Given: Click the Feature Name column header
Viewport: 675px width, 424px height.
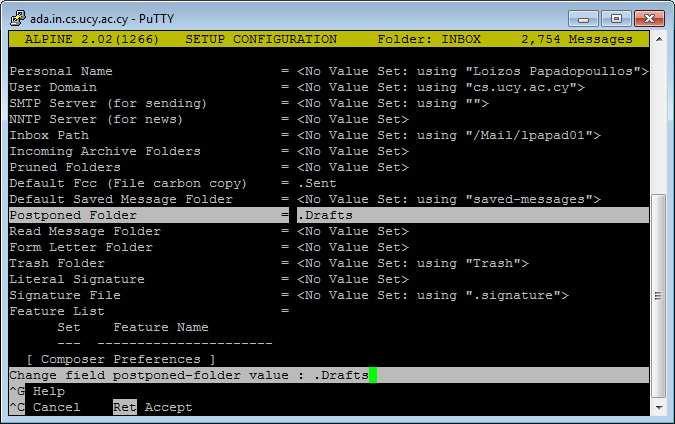Looking at the screenshot, I should [x=161, y=327].
